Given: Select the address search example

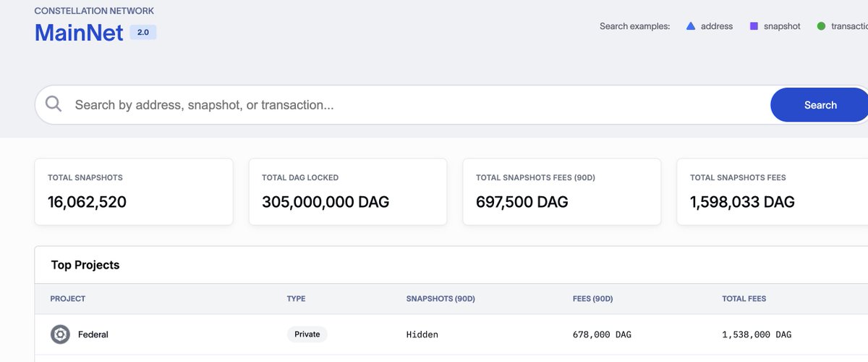Looking at the screenshot, I should click(x=709, y=26).
